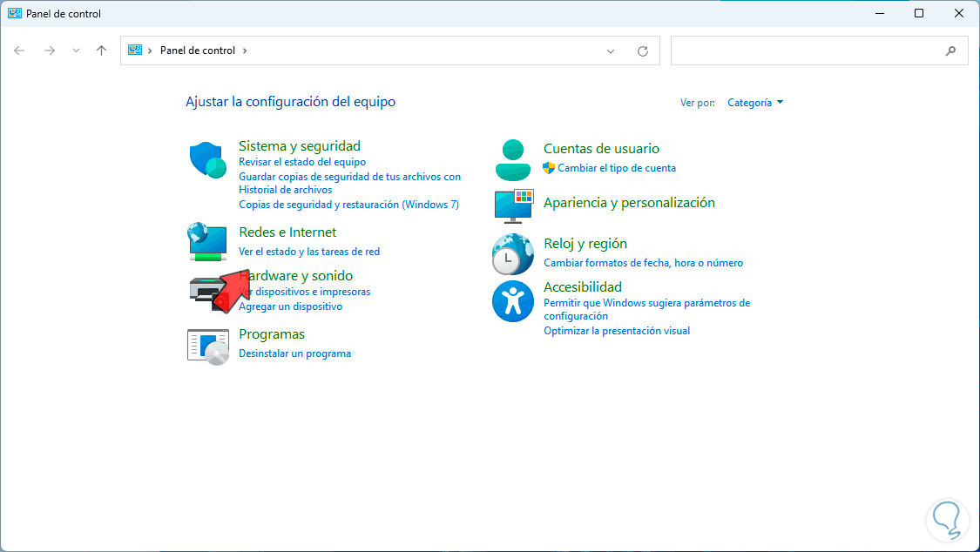Click the search magnifier icon

(x=950, y=51)
